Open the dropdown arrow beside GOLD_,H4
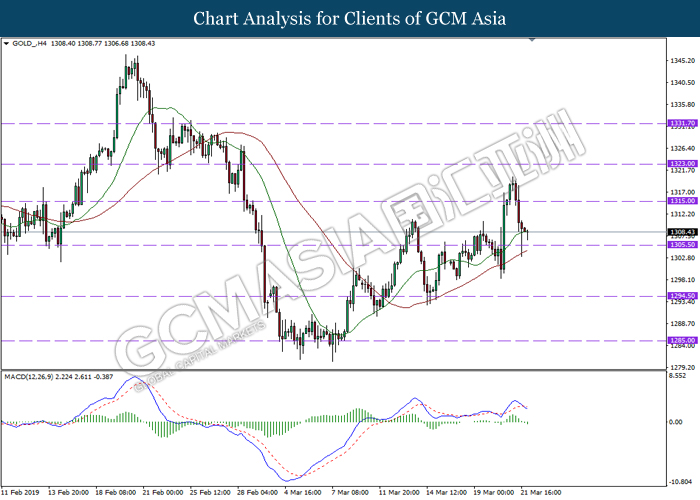Screen dimensions: 700x500 tap(6, 44)
